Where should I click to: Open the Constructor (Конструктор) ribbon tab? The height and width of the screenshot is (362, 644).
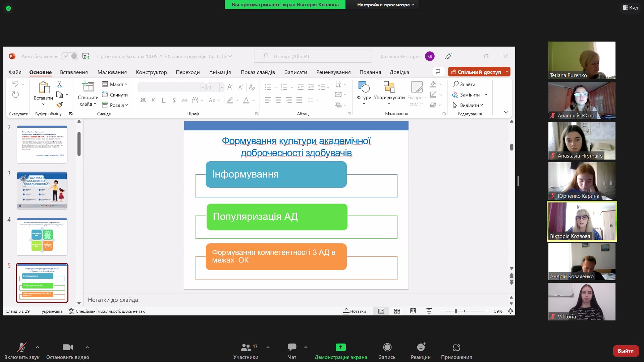151,72
